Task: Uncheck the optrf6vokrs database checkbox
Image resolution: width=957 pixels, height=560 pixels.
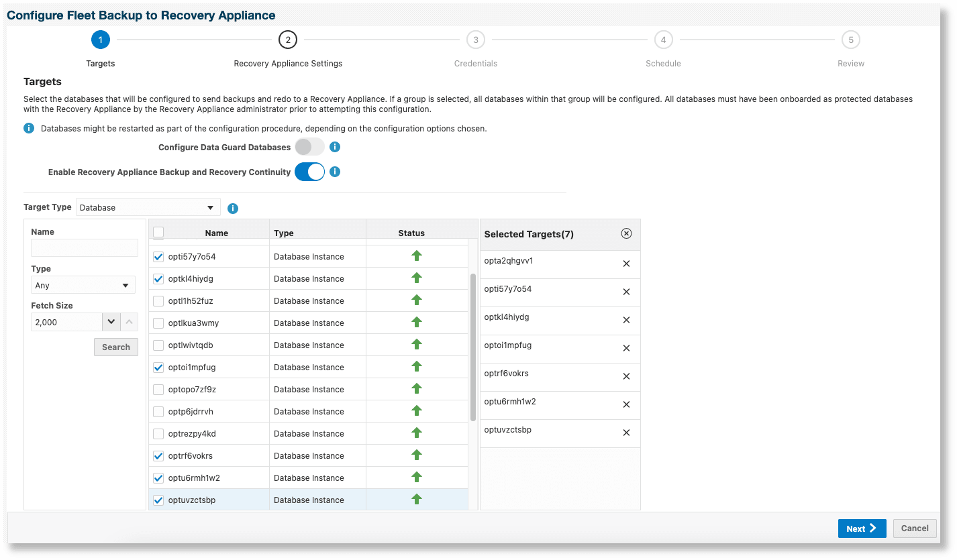Action: coord(158,456)
